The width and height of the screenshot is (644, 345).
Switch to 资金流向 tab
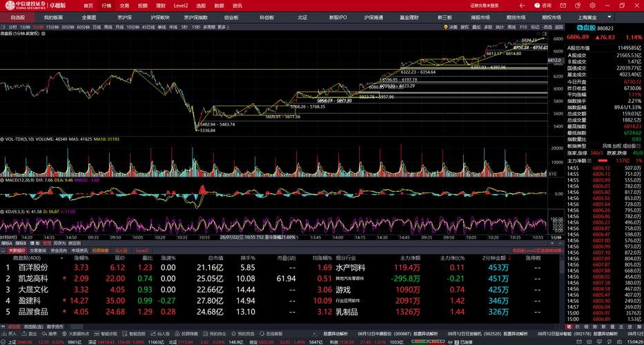[x=58, y=250]
